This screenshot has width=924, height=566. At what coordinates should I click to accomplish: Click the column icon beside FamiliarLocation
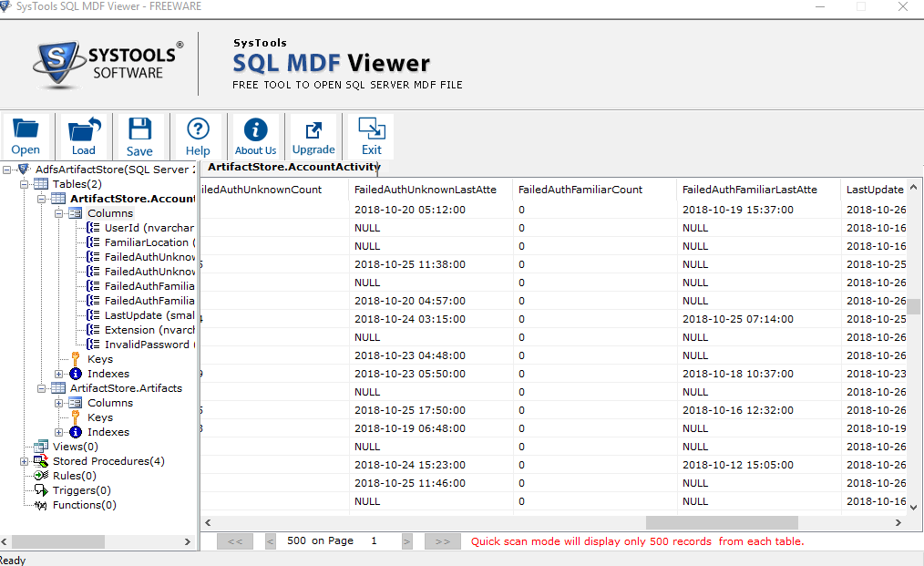click(x=93, y=242)
